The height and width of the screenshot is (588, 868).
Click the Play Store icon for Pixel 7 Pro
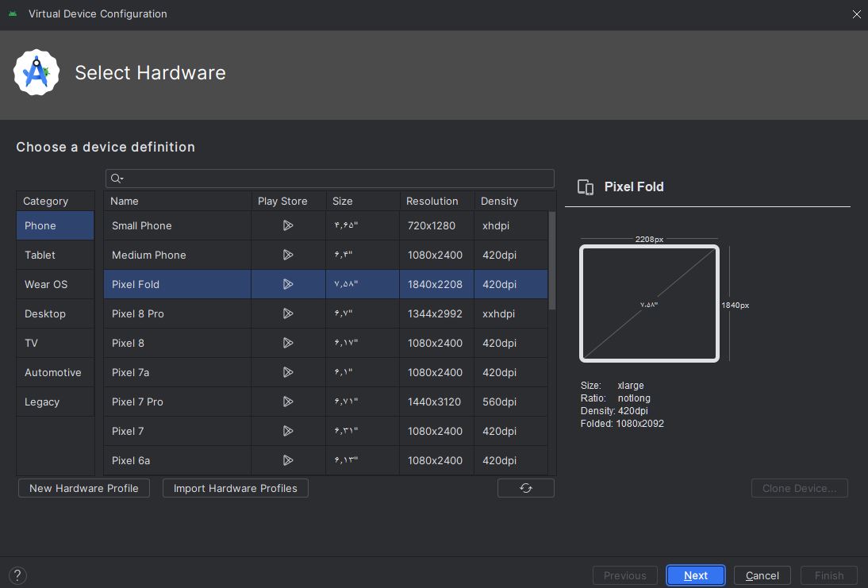pos(288,402)
